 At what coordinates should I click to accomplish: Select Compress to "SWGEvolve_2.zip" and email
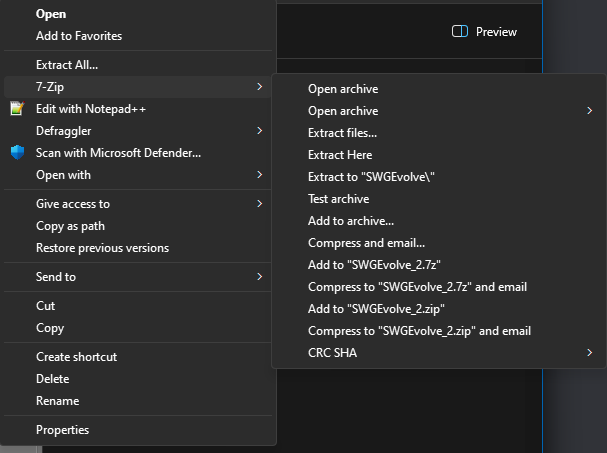click(x=439, y=331)
